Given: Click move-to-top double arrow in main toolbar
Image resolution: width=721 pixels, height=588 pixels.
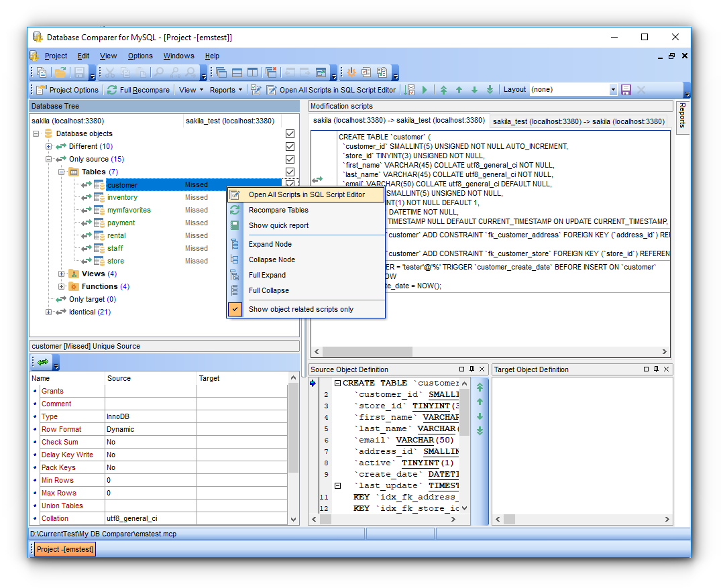Looking at the screenshot, I should tap(444, 90).
